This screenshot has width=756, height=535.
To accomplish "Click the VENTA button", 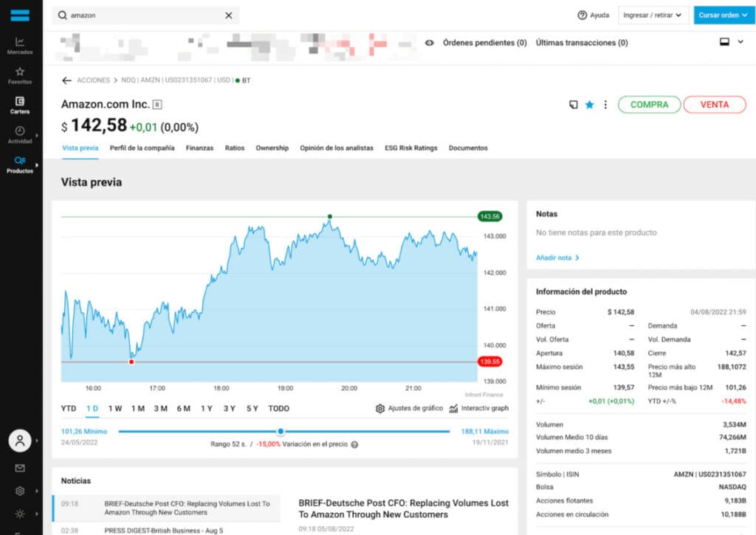I will coord(715,105).
